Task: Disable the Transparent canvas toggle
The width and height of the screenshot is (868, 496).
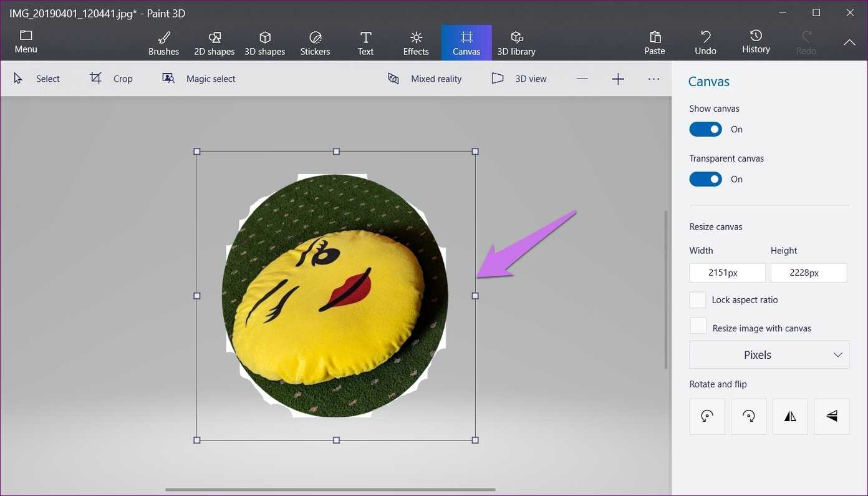Action: [705, 179]
